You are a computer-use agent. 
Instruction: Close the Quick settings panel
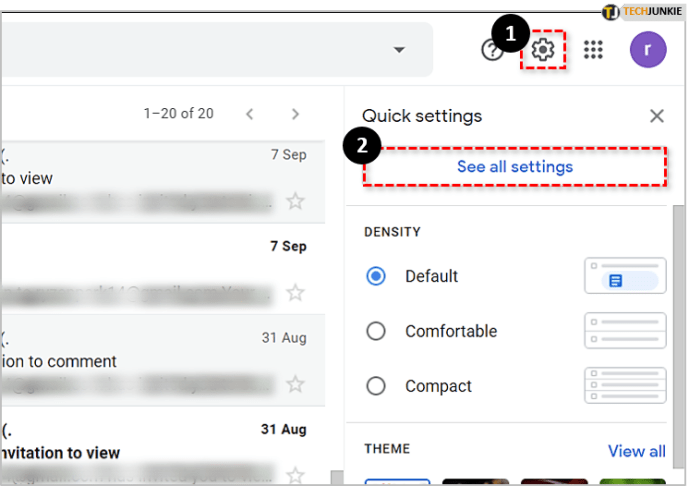(x=657, y=116)
